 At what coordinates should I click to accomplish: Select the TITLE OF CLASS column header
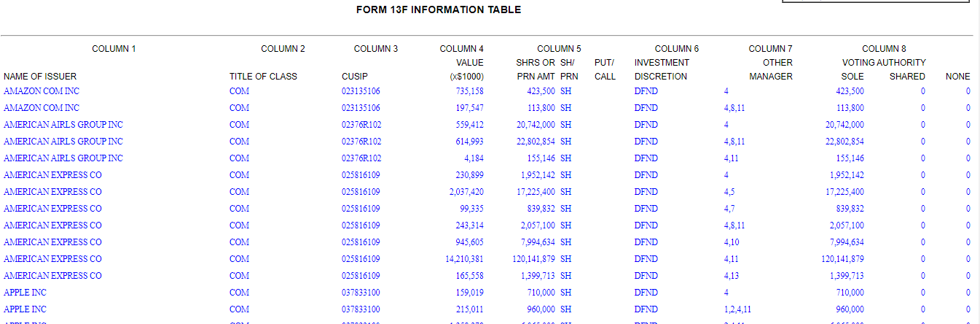point(263,77)
